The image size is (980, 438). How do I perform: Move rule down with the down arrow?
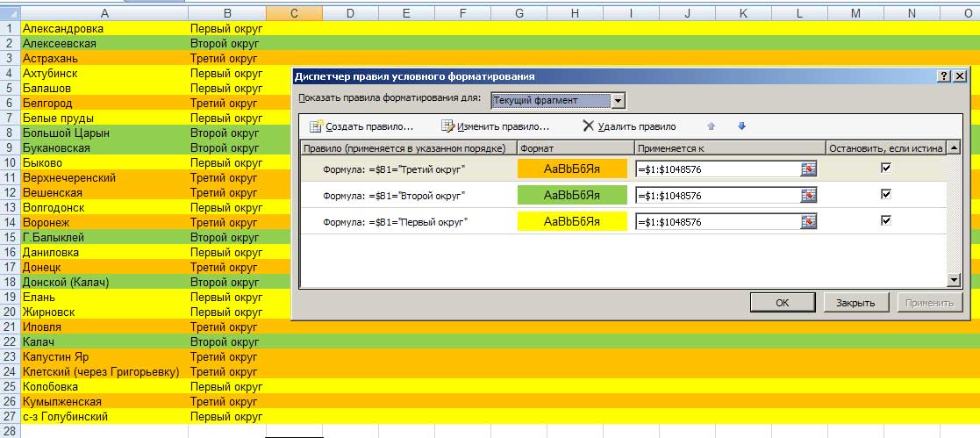coord(741,126)
